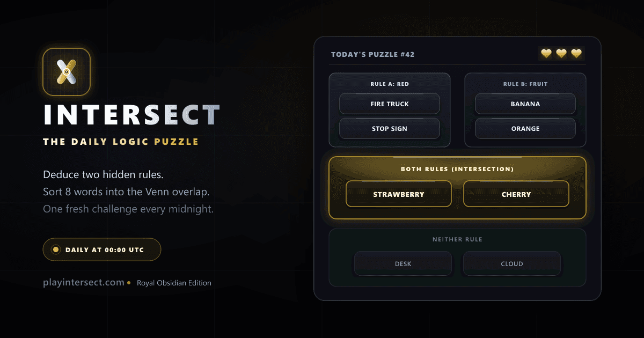The image size is (644, 338).
Task: Select the DESK word tile
Action: tap(402, 264)
